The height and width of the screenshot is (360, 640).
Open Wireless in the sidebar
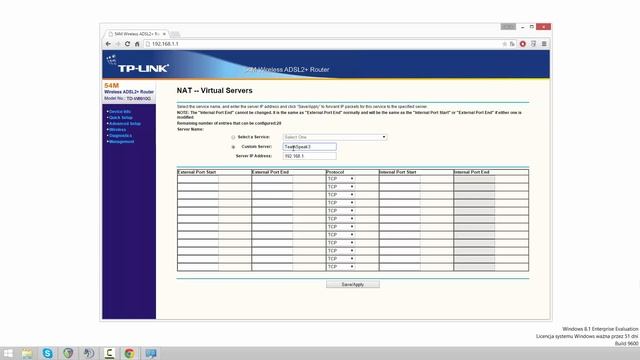pos(118,130)
